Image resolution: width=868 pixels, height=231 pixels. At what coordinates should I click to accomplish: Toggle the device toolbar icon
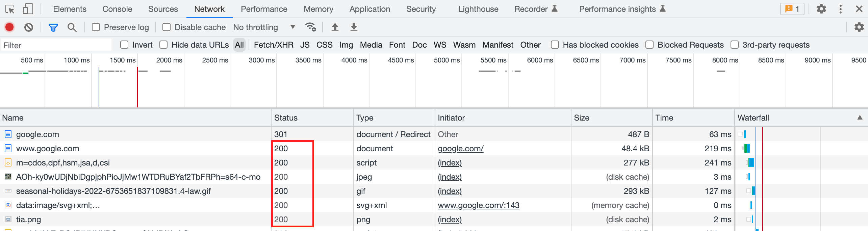tap(28, 9)
